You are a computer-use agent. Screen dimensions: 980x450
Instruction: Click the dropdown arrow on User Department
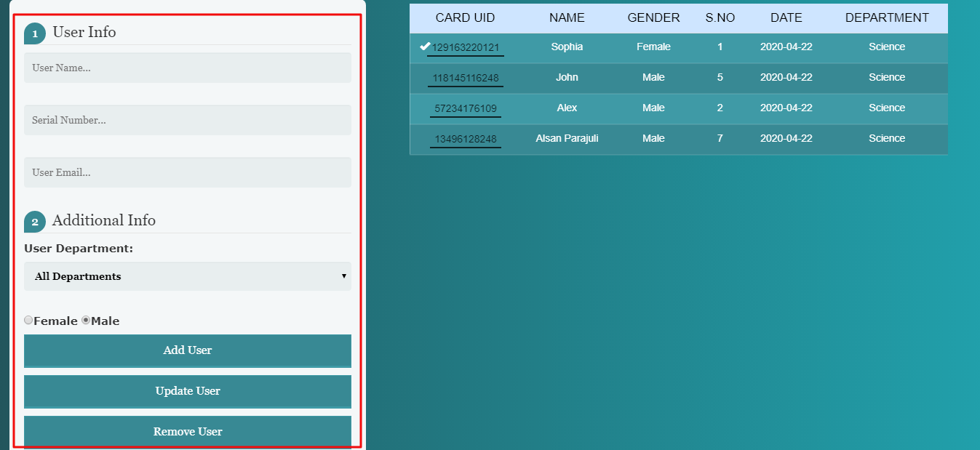(344, 276)
